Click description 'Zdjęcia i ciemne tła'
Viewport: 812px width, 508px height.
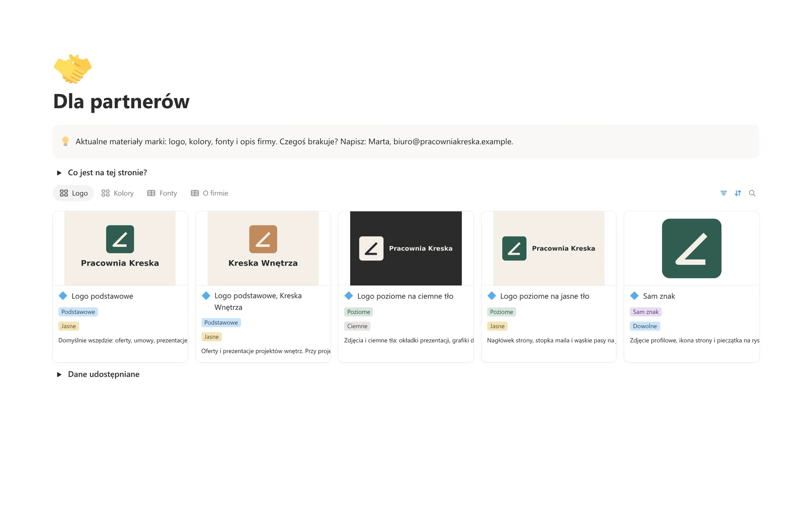pos(409,340)
